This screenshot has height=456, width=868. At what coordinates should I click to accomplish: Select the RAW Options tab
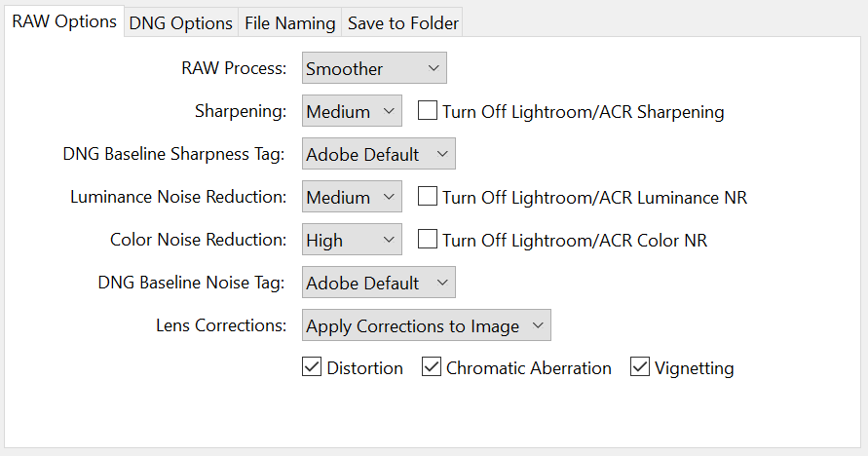tap(64, 21)
